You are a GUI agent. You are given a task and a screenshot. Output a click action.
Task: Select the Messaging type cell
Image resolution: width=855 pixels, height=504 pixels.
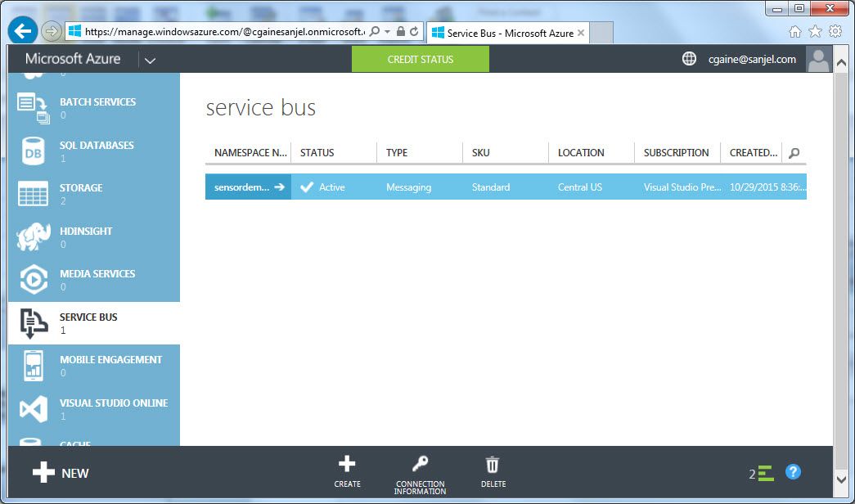420,187
